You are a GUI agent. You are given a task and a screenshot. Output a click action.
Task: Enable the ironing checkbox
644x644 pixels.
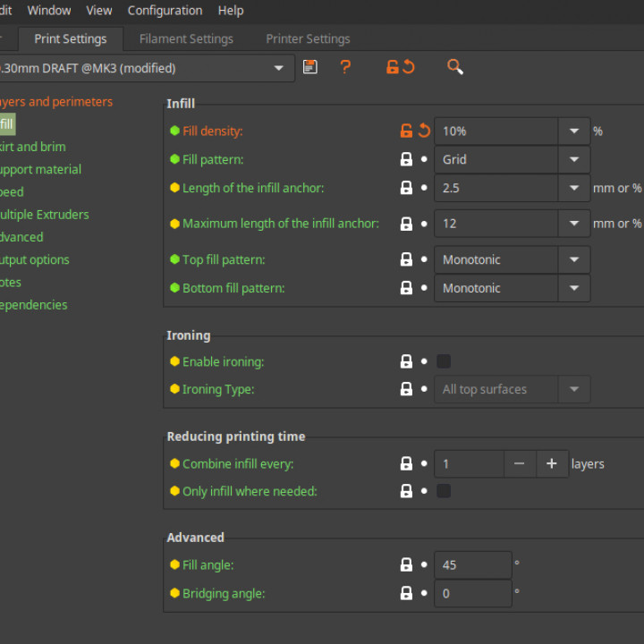click(x=444, y=361)
